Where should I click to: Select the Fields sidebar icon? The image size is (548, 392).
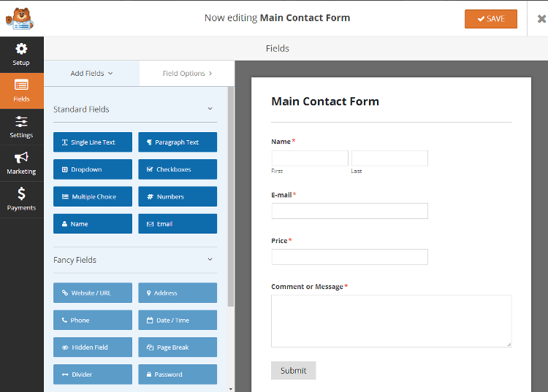(21, 91)
